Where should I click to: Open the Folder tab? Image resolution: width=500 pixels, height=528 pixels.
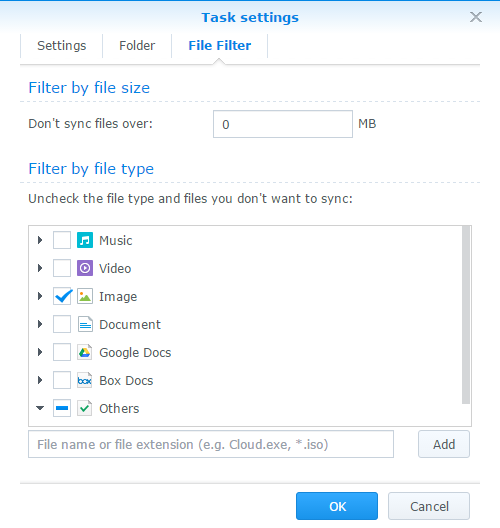(137, 45)
